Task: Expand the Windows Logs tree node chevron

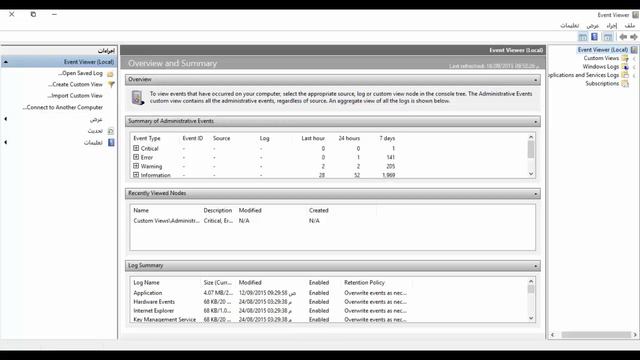Action: [x=634, y=67]
